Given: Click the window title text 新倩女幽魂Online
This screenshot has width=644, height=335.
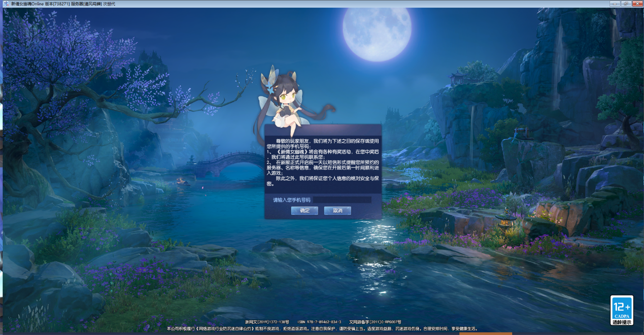Looking at the screenshot, I should (28, 4).
